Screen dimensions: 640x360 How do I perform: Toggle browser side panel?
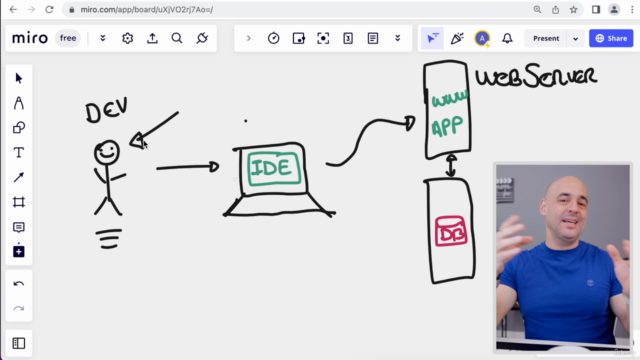click(x=596, y=9)
